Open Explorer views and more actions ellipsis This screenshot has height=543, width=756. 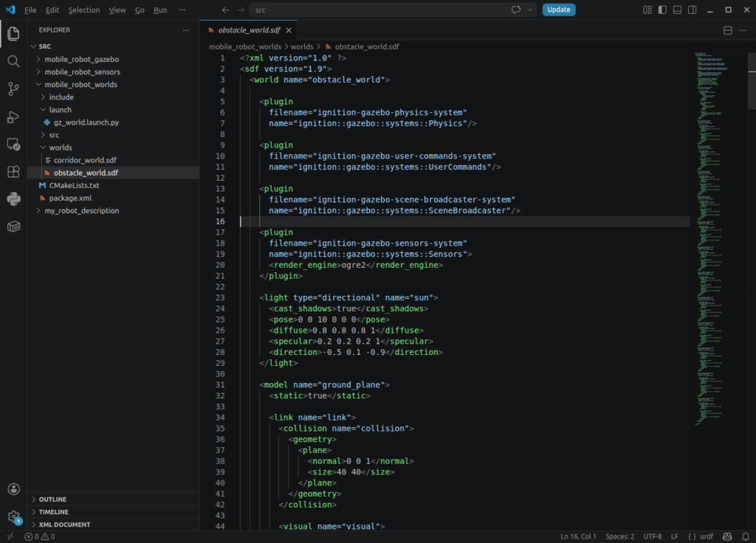(186, 30)
